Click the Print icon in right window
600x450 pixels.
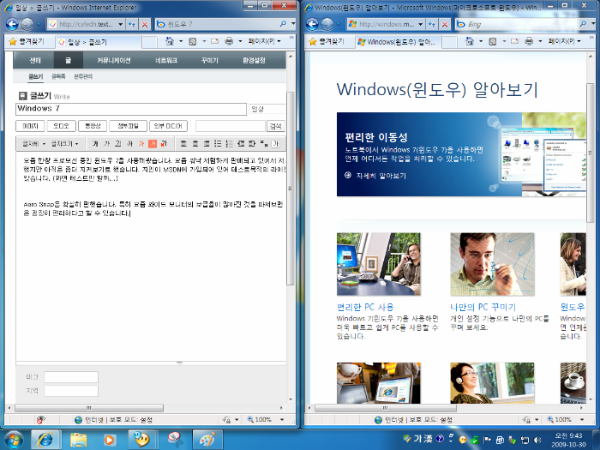[x=529, y=41]
